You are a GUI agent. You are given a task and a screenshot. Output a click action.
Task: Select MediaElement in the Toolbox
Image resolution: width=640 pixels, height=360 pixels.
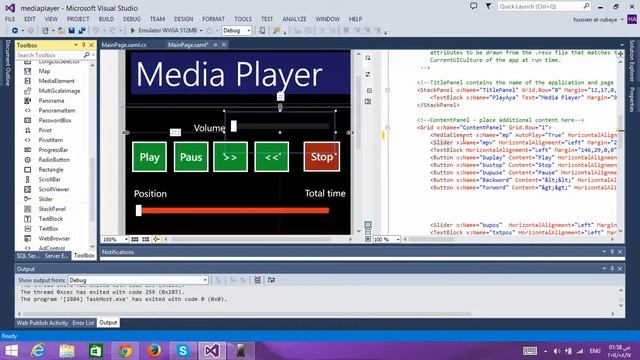pos(57,81)
